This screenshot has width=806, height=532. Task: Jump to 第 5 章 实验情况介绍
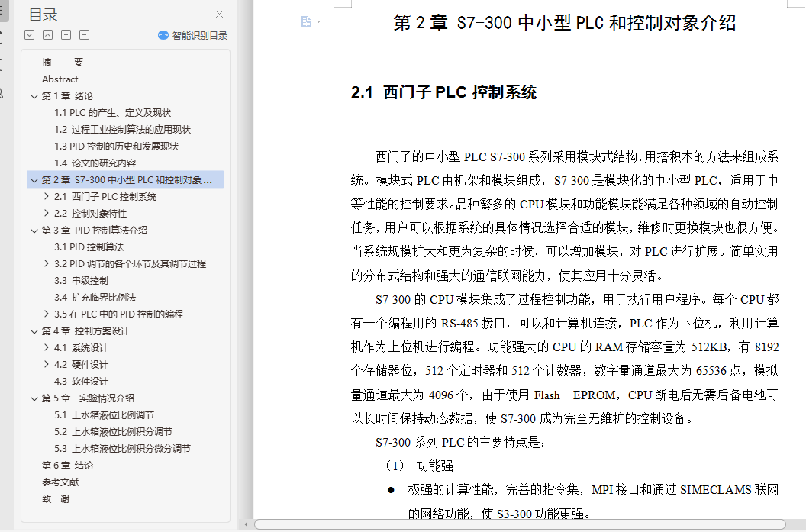tap(88, 398)
